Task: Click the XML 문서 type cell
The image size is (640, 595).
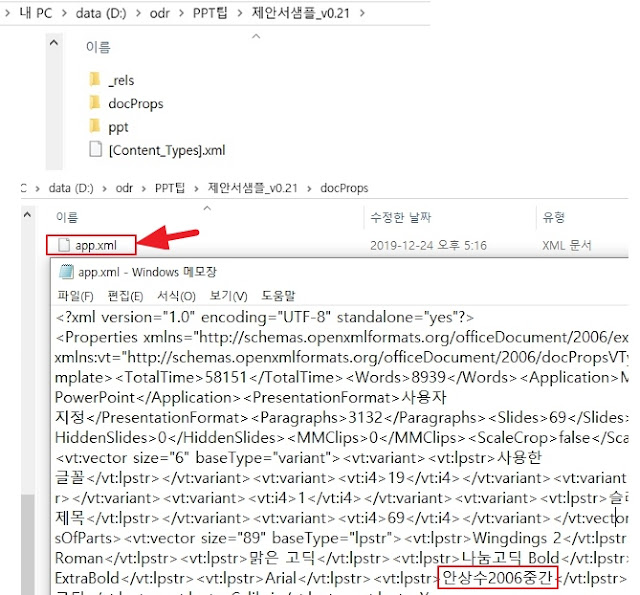Action: (x=567, y=245)
